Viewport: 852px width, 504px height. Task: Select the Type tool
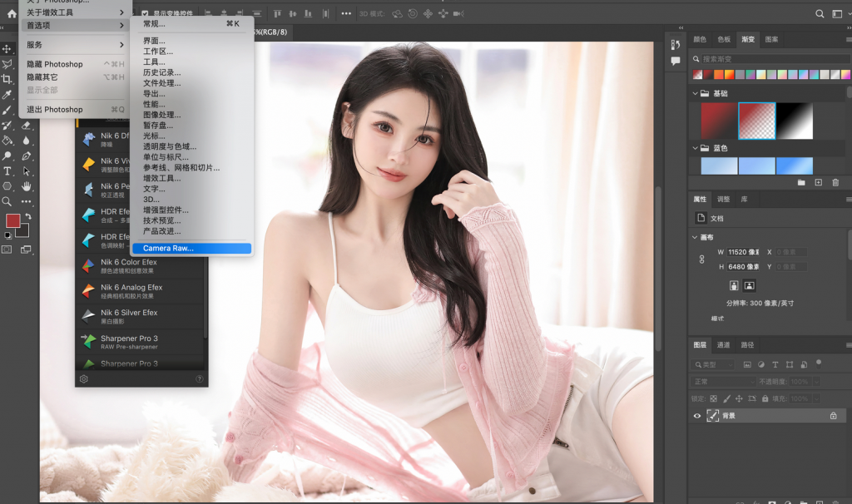(x=7, y=170)
